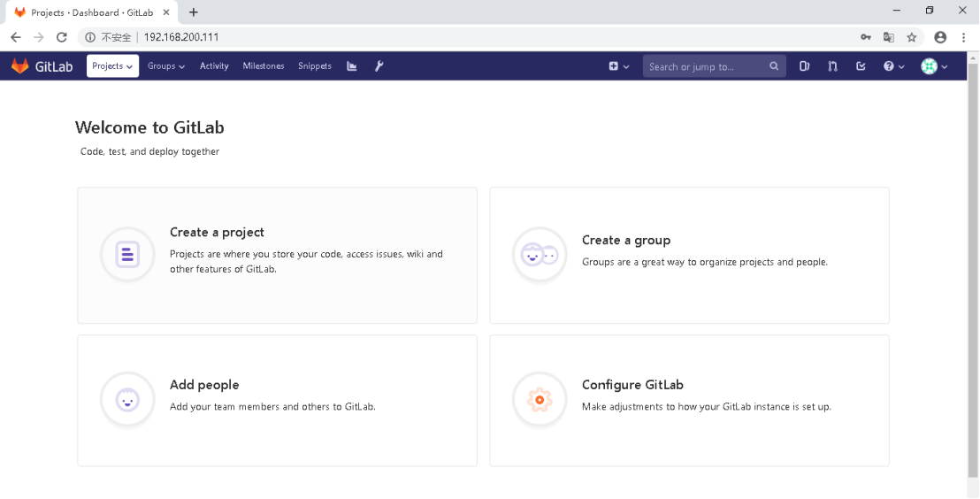Go to the Activity page

214,65
